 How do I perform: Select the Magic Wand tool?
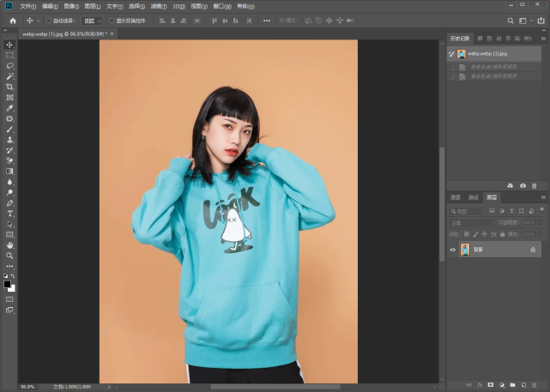9,76
